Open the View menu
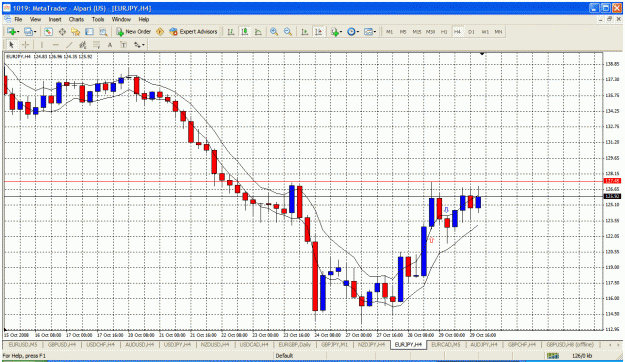Viewport: 625px width, 362px height. [35, 19]
